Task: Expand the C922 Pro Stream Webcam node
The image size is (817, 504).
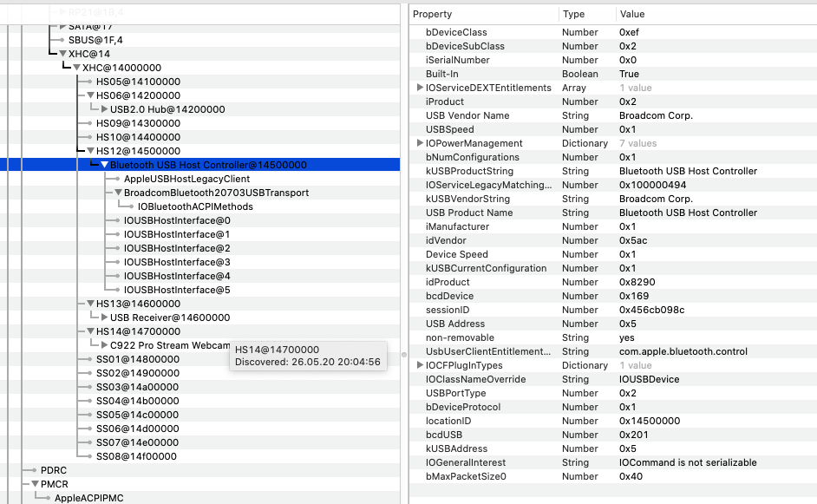Action: (x=104, y=345)
